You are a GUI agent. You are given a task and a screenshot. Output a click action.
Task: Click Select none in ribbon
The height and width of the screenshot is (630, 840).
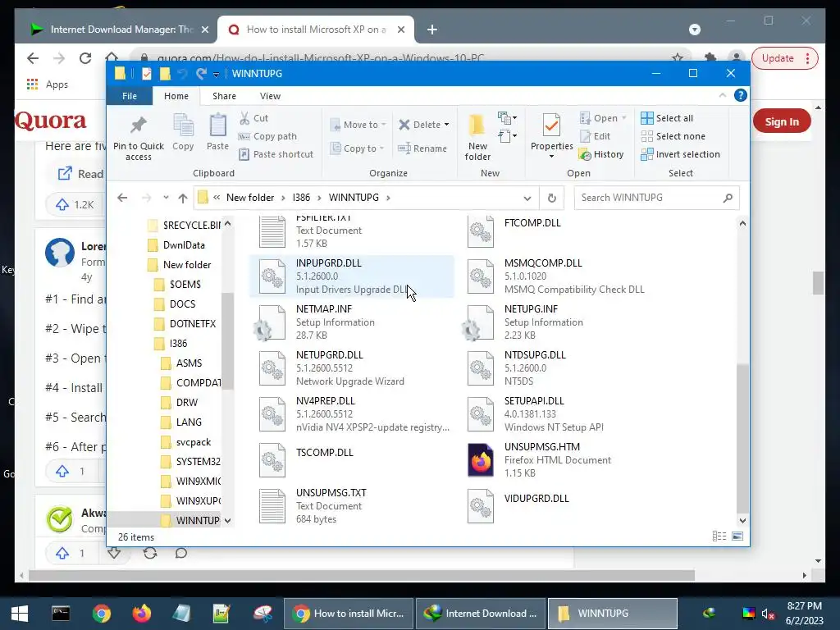(673, 136)
